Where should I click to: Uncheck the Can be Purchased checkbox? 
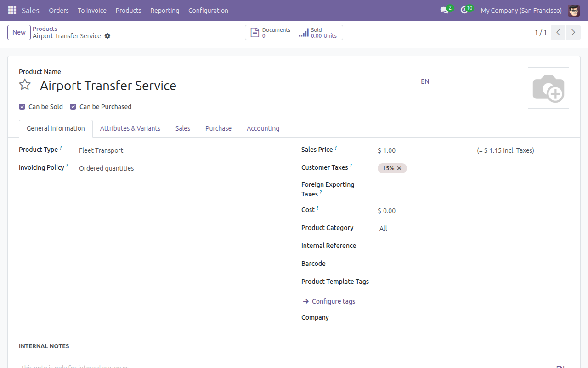click(x=73, y=107)
